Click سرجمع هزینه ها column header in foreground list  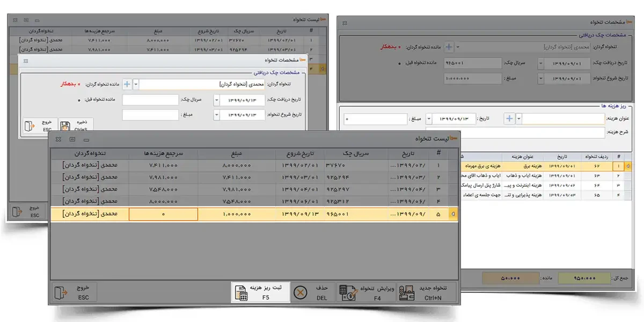pos(163,153)
